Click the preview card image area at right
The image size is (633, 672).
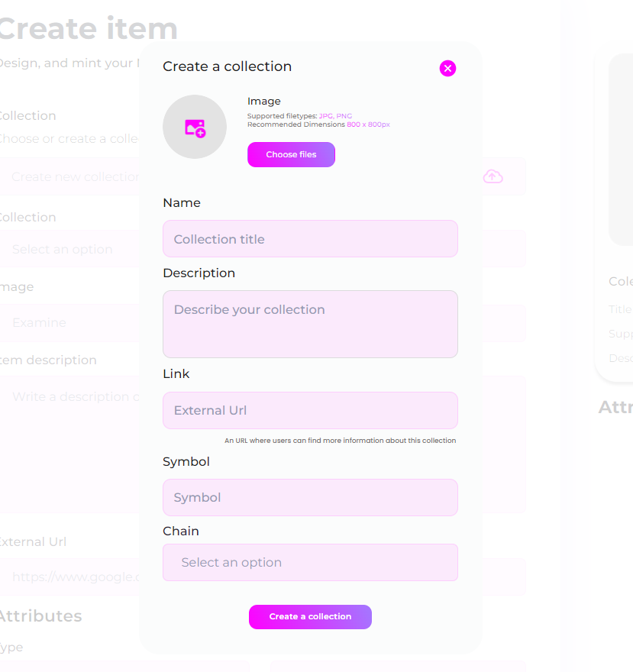coord(620,149)
